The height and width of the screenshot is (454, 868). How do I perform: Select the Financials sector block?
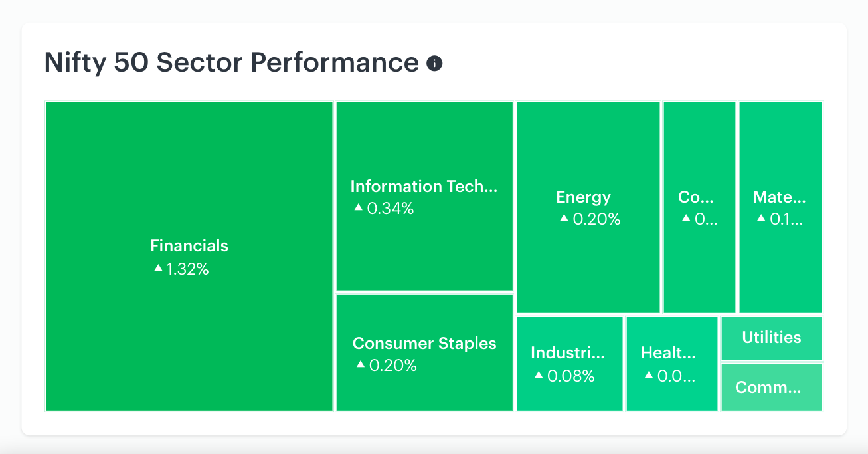(189, 257)
